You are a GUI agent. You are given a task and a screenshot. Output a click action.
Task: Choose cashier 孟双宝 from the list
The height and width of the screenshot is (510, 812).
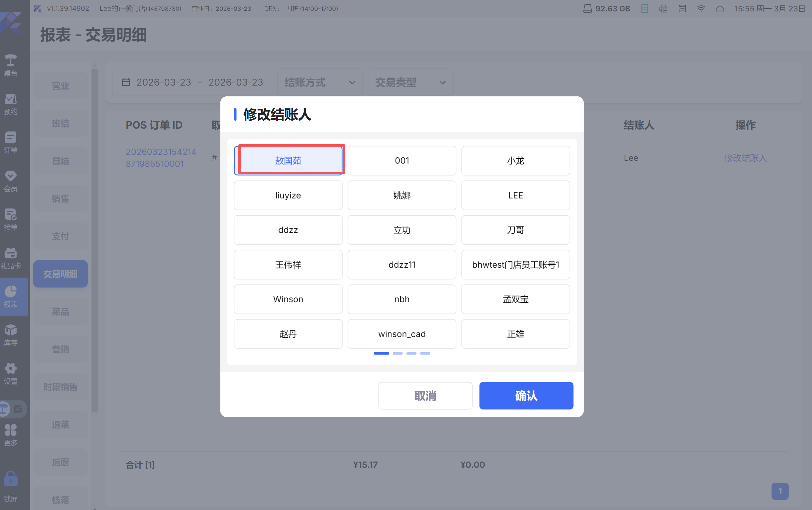coord(515,299)
